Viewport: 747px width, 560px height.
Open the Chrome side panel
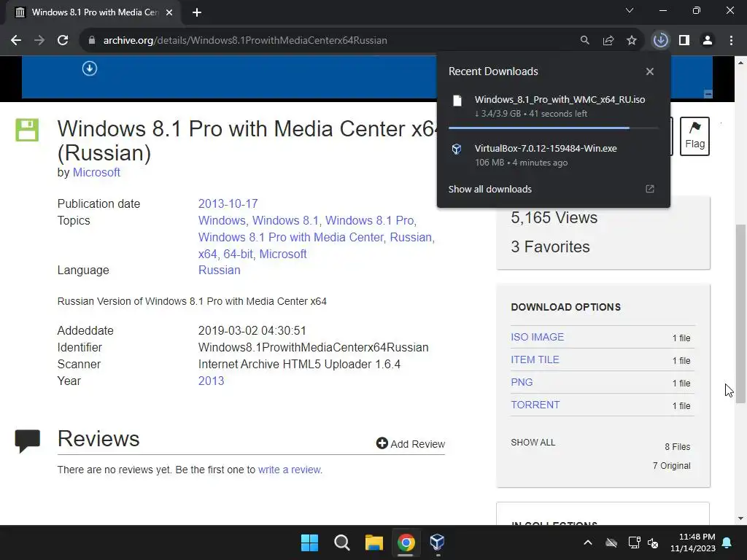pyautogui.click(x=684, y=41)
